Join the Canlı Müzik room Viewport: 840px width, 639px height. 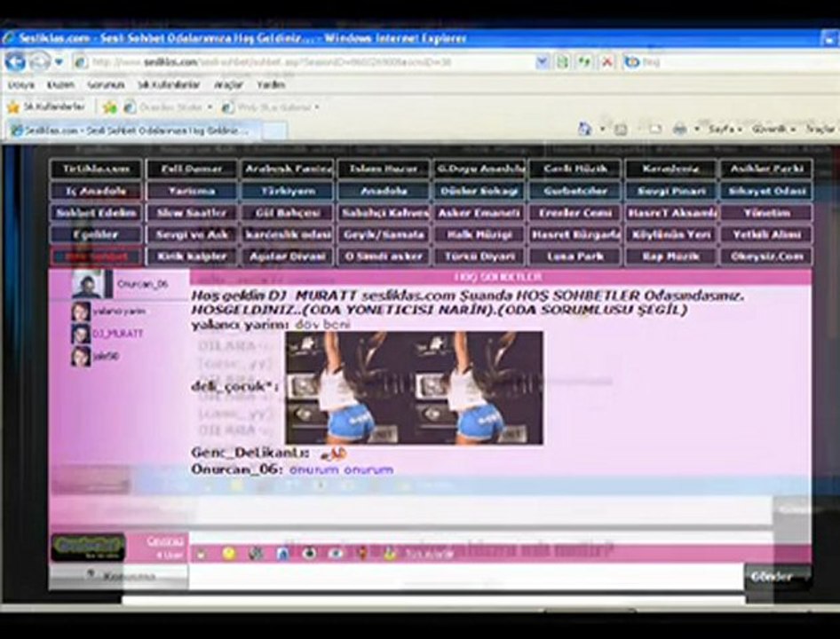click(x=575, y=169)
